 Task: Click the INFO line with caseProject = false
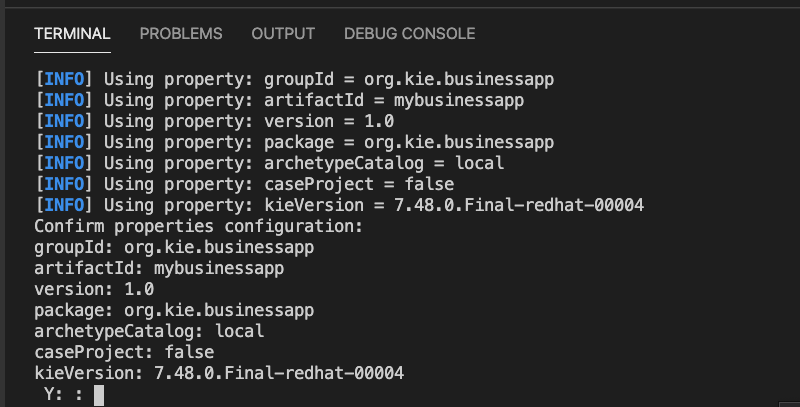[x=244, y=184]
